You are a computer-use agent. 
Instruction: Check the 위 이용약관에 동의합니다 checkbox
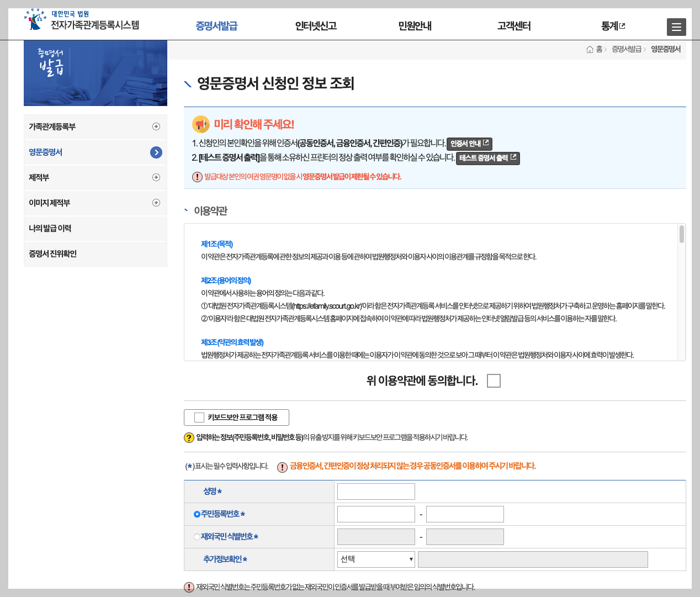click(494, 381)
